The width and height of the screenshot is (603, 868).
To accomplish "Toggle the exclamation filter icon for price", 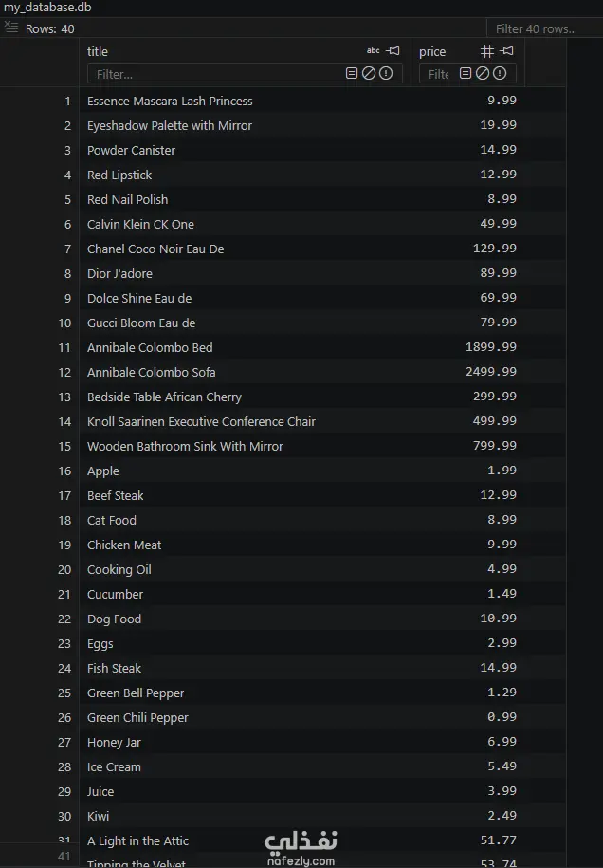I will [x=500, y=73].
